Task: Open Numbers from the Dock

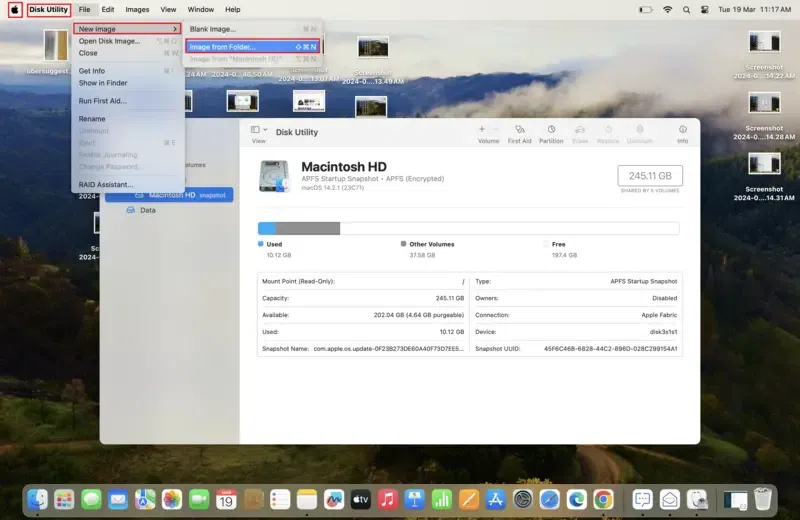Action: pyautogui.click(x=442, y=500)
